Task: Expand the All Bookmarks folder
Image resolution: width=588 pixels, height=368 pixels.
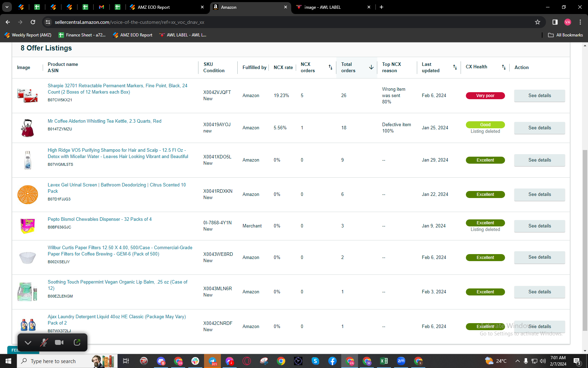Action: (x=565, y=35)
